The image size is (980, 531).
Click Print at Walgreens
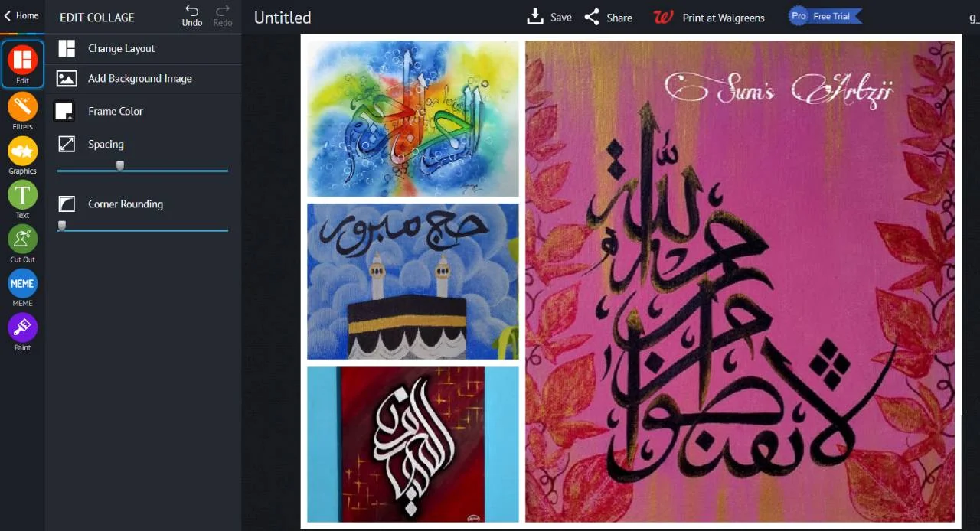[709, 17]
